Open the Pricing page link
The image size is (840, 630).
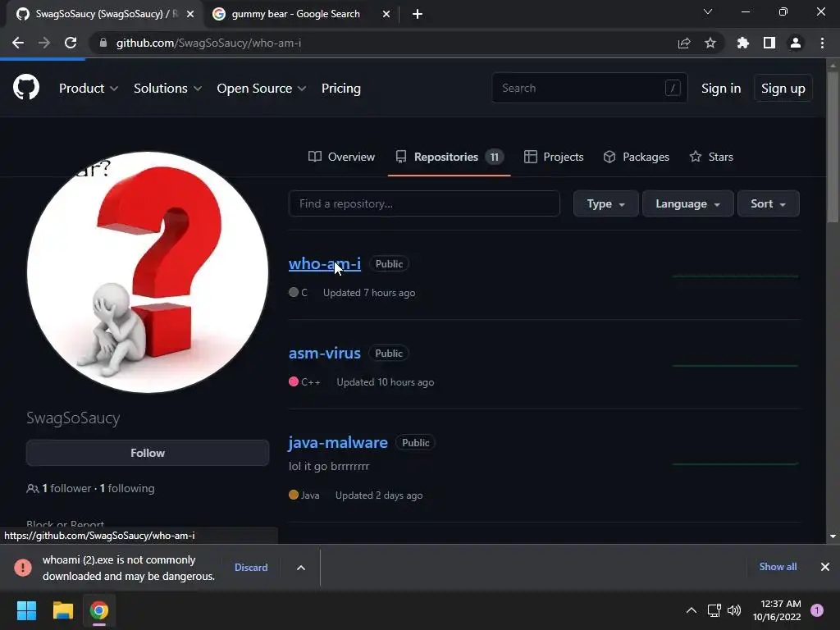tap(340, 89)
